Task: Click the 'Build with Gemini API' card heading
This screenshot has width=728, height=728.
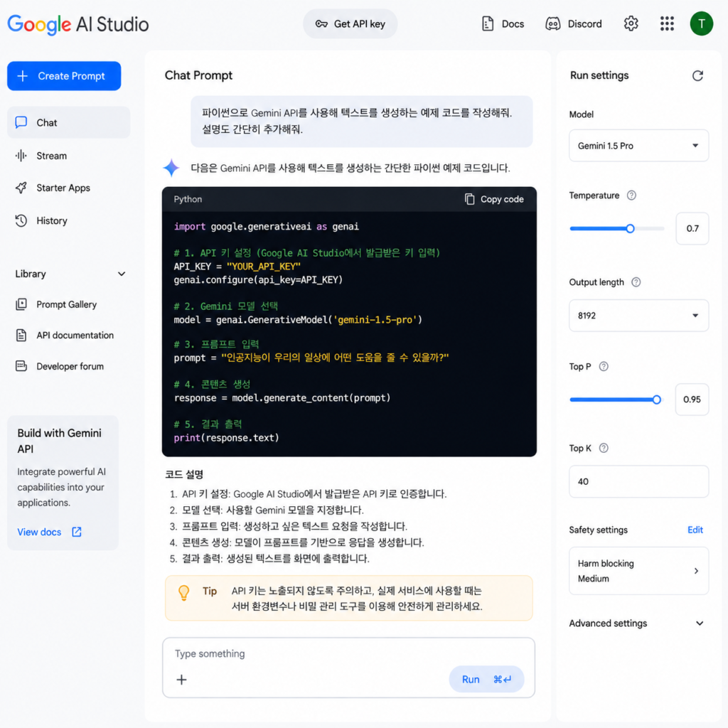Action: point(59,441)
